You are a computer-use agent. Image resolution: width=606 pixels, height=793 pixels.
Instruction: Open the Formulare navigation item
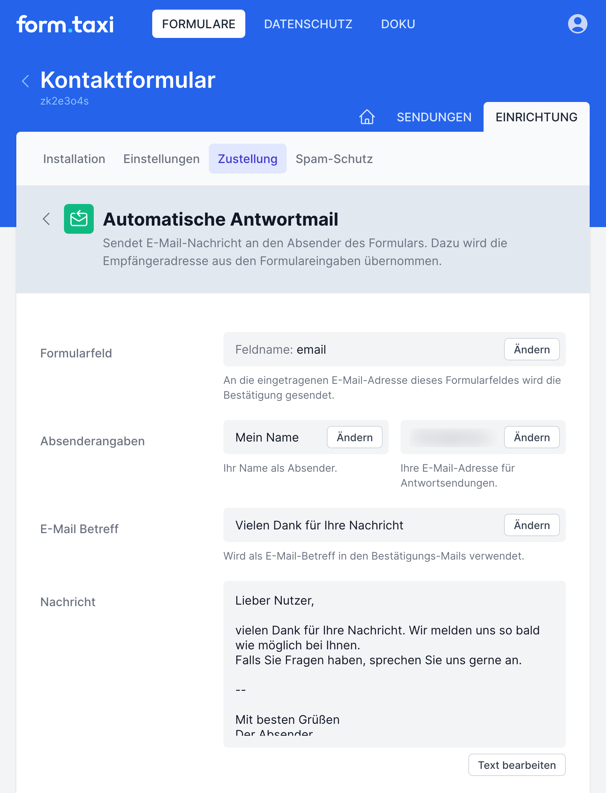click(198, 24)
